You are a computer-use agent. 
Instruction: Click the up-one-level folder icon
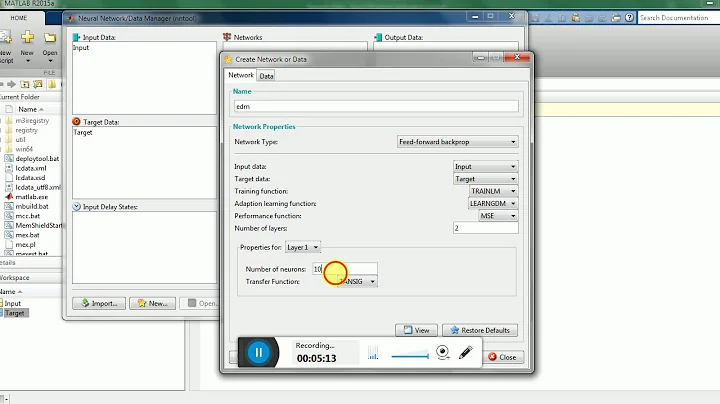25,84
